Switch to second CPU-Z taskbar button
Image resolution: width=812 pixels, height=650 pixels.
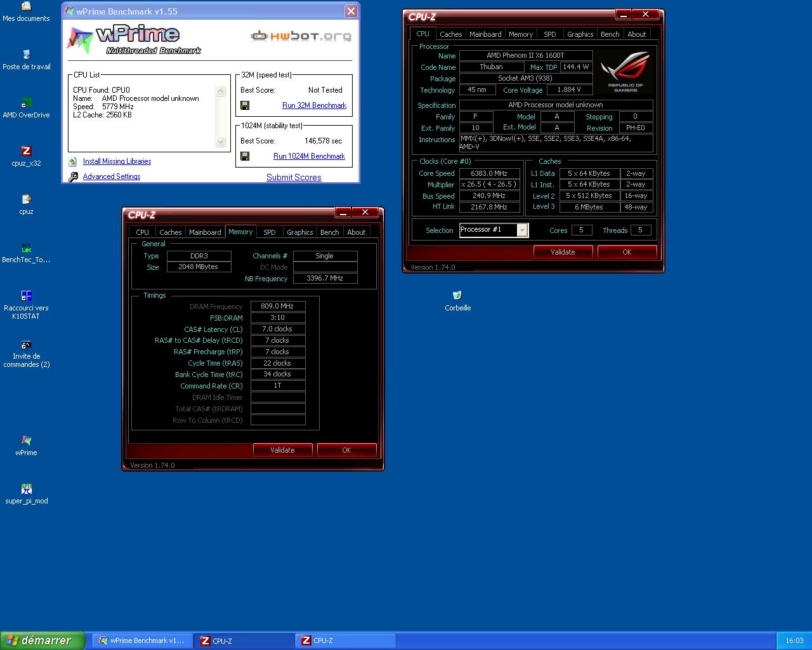point(346,640)
